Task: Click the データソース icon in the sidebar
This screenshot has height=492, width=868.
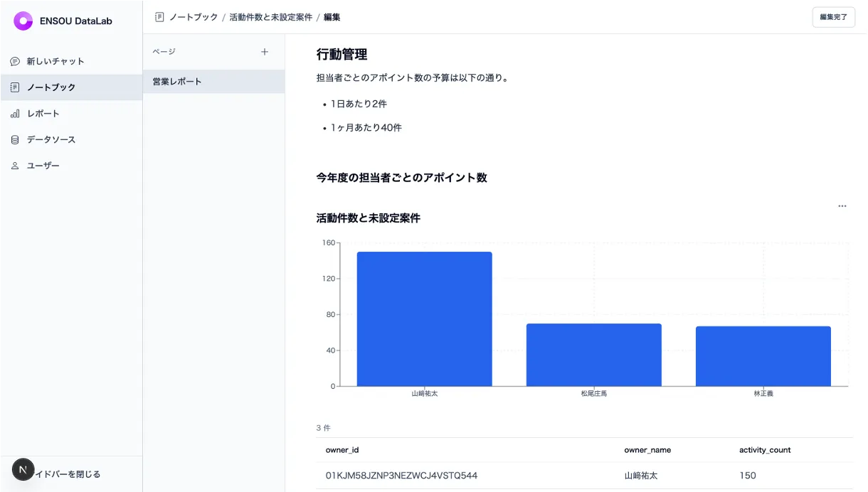Action: [x=15, y=139]
